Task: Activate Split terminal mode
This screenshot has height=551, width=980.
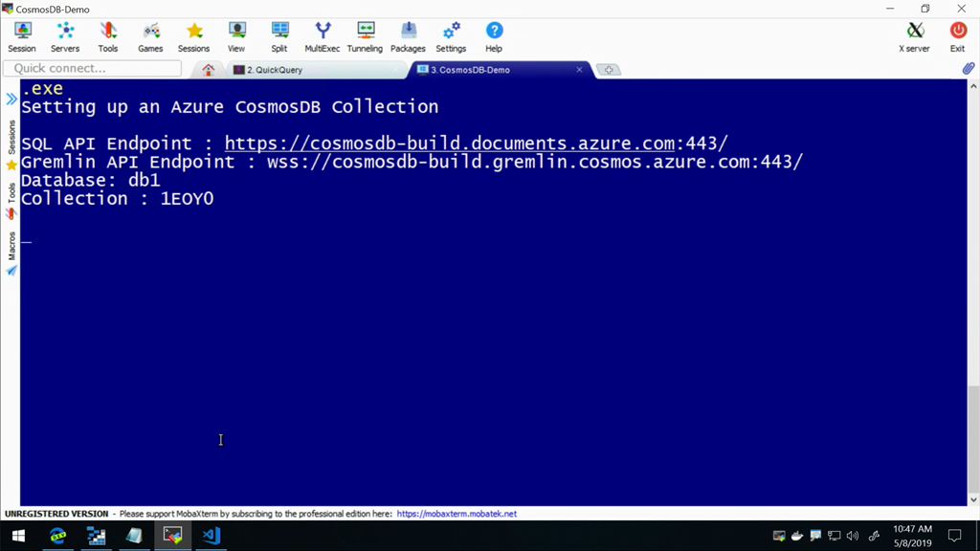Action: pos(279,37)
